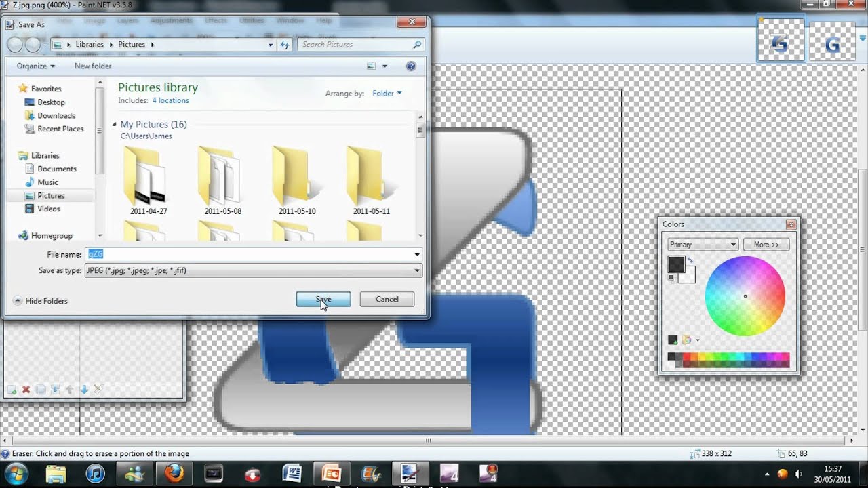Swap primary and secondary colors

(690, 260)
